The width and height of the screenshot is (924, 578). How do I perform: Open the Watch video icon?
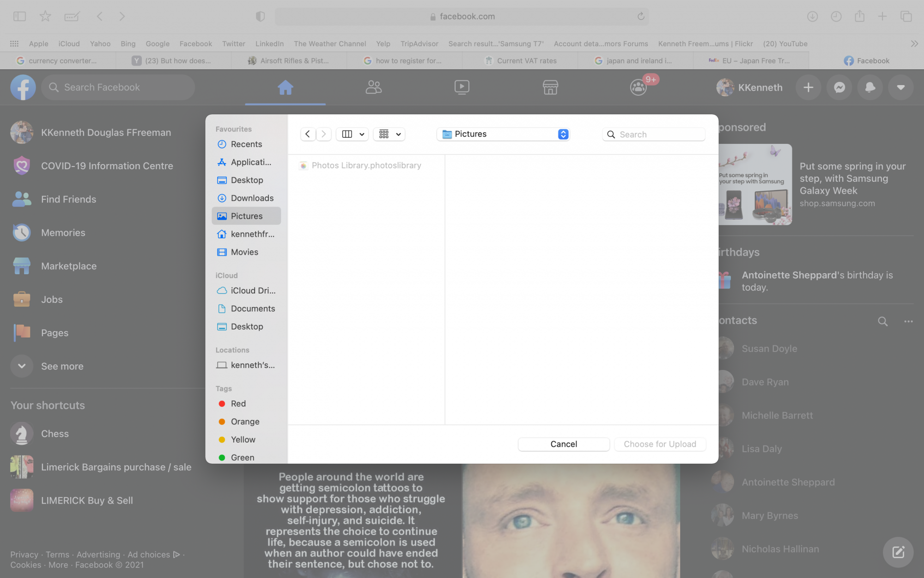(462, 87)
